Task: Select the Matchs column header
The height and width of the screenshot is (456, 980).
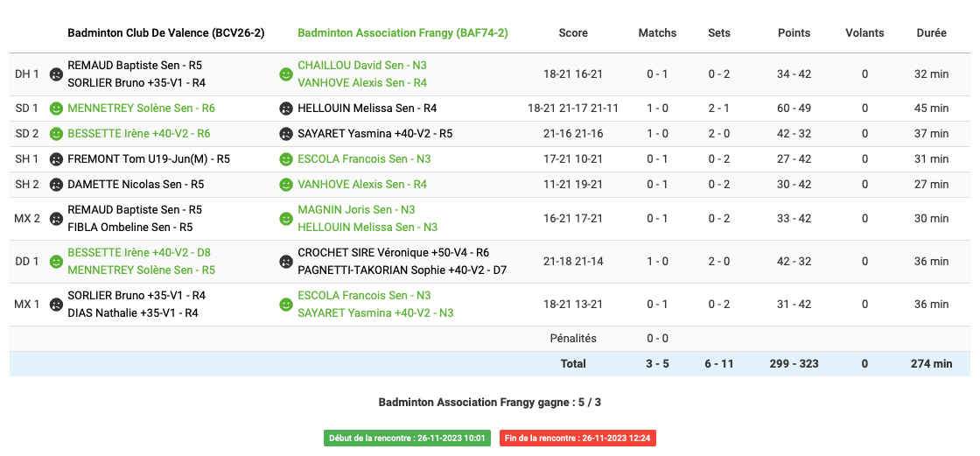Action: [x=657, y=33]
